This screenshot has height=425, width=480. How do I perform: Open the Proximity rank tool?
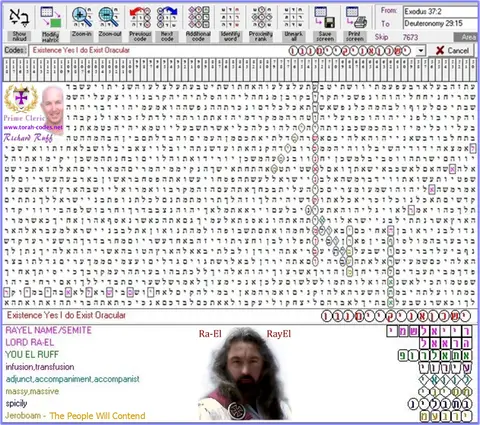[261, 18]
